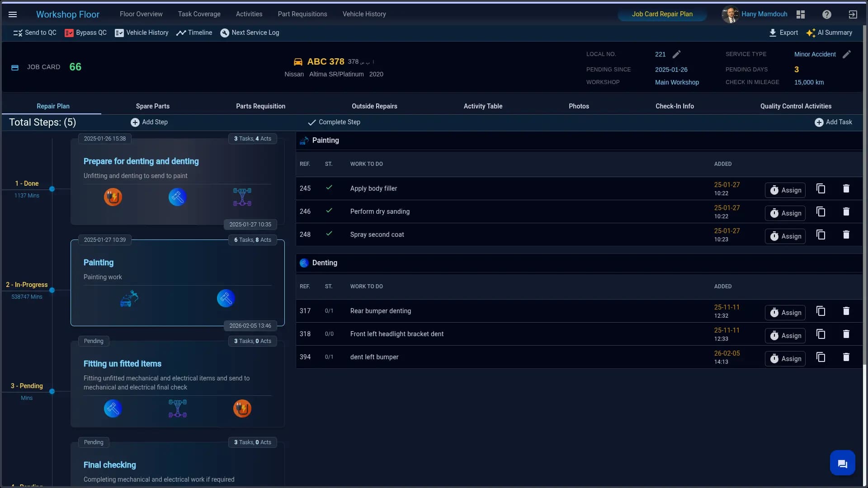Edit Service Type using the pencil icon
The height and width of the screenshot is (488, 868).
847,54
